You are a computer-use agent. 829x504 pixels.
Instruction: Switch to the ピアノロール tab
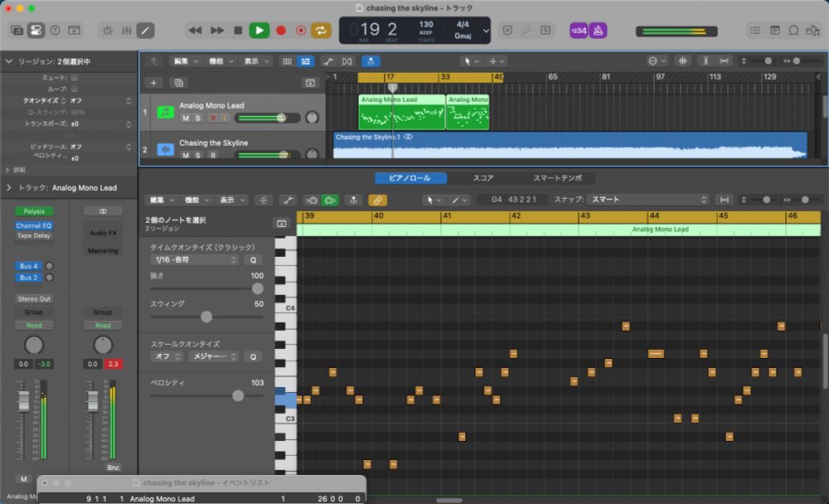pyautogui.click(x=410, y=178)
